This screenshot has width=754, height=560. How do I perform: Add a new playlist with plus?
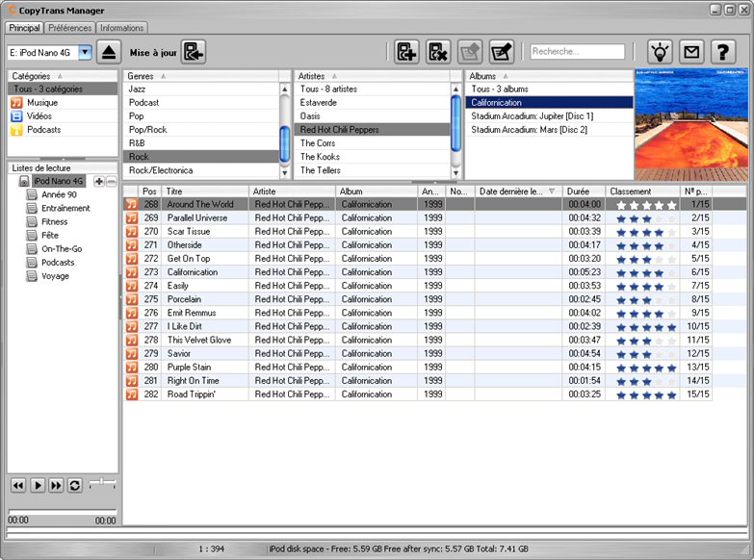coord(99,181)
